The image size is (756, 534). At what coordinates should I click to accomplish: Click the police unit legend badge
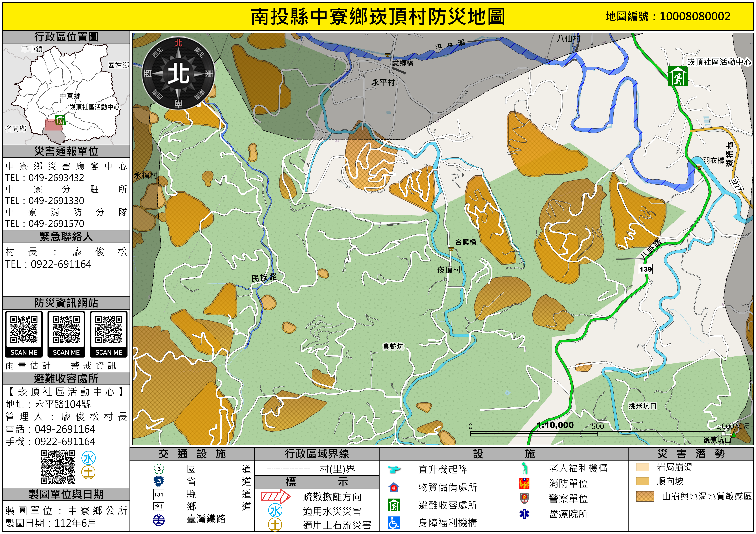[x=524, y=498]
